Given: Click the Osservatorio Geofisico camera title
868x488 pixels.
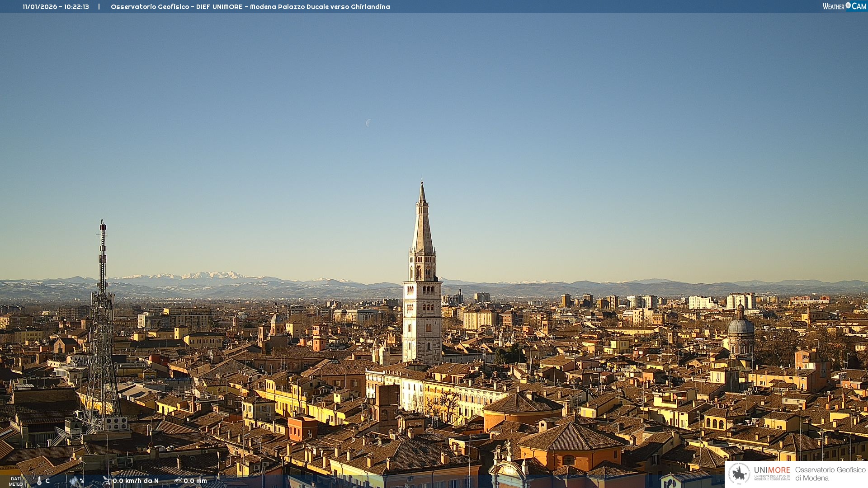Looking at the screenshot, I should 250,7.
